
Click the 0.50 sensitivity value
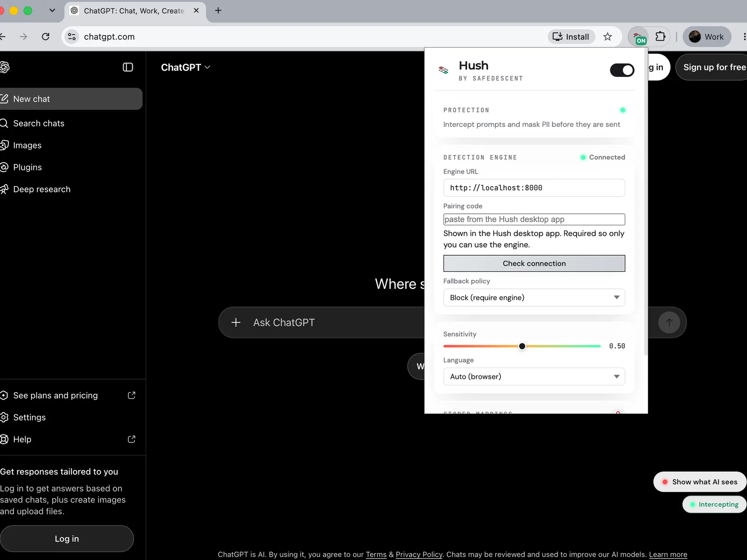coord(617,346)
